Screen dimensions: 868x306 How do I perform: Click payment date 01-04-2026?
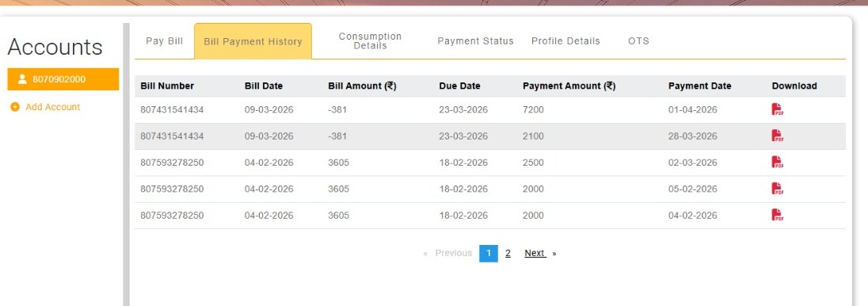coord(692,109)
